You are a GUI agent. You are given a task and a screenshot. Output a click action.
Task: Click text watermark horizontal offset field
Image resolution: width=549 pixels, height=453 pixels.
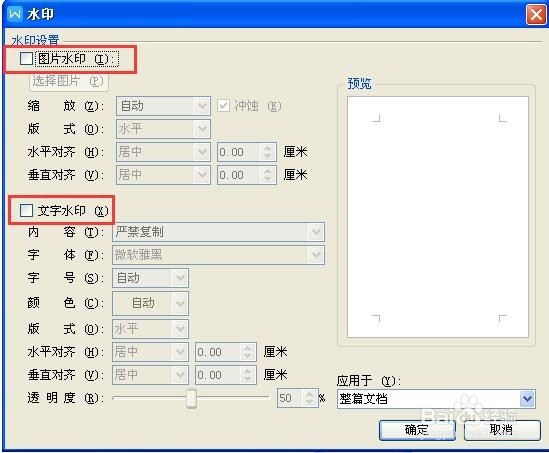pyautogui.click(x=218, y=352)
